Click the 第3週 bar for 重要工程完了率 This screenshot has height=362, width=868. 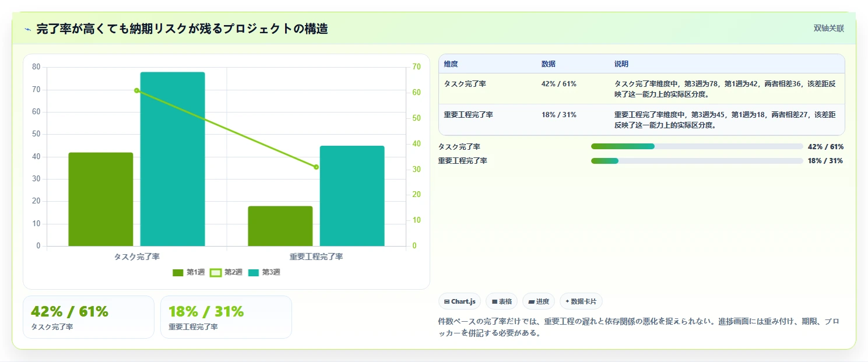tap(352, 196)
